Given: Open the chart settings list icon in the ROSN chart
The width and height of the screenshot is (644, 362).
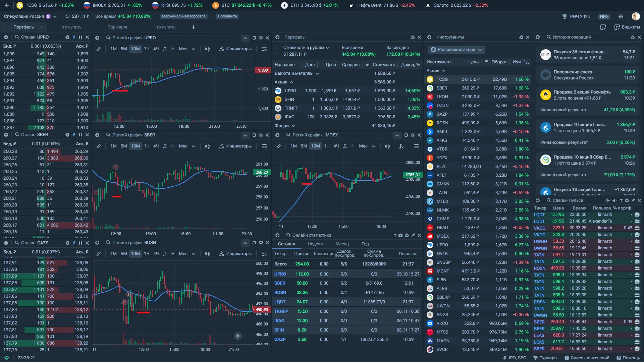Looking at the screenshot, I should point(264,254).
